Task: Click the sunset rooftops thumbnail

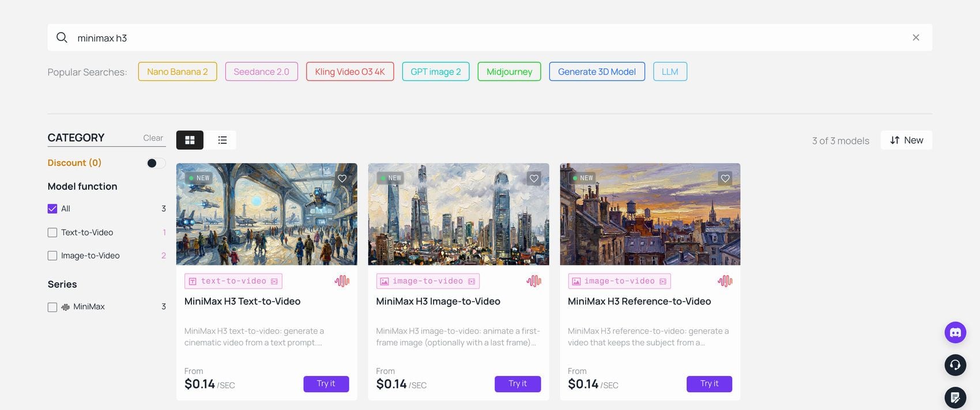Action: [x=650, y=214]
